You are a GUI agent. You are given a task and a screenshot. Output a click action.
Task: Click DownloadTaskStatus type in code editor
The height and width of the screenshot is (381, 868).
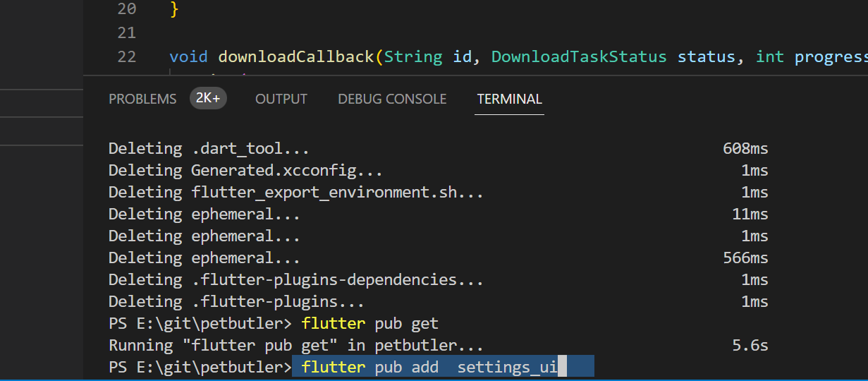579,56
